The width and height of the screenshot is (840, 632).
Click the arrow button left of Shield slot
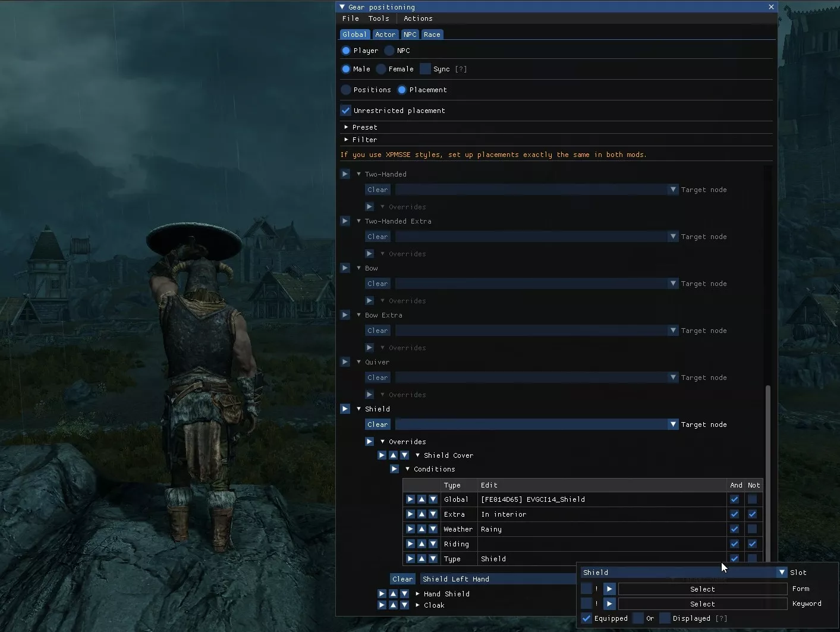[345, 409]
